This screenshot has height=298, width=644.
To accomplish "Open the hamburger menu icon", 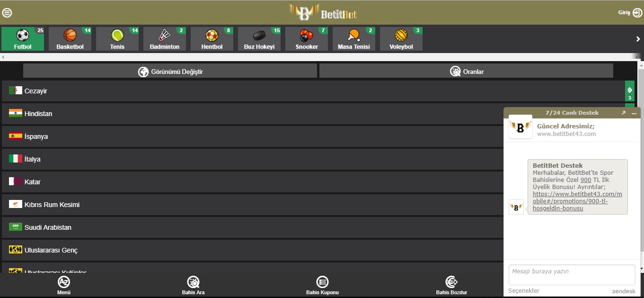I will click(7, 13).
